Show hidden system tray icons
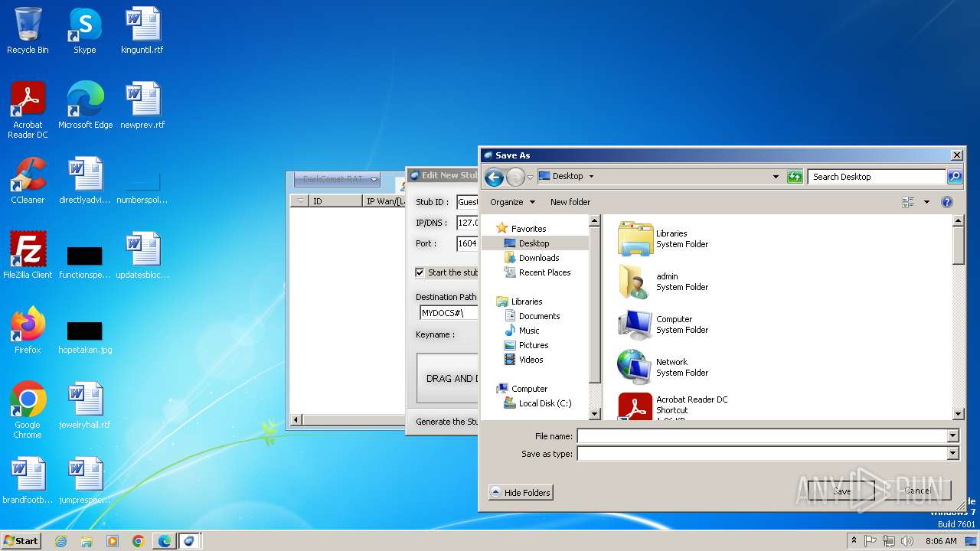Screen dimensions: 980x551 tap(854, 541)
